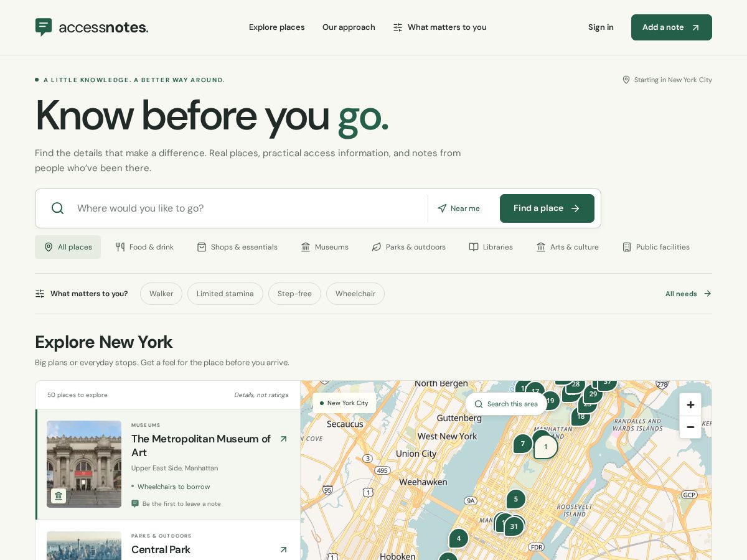Click the New York City map label chip

point(344,403)
